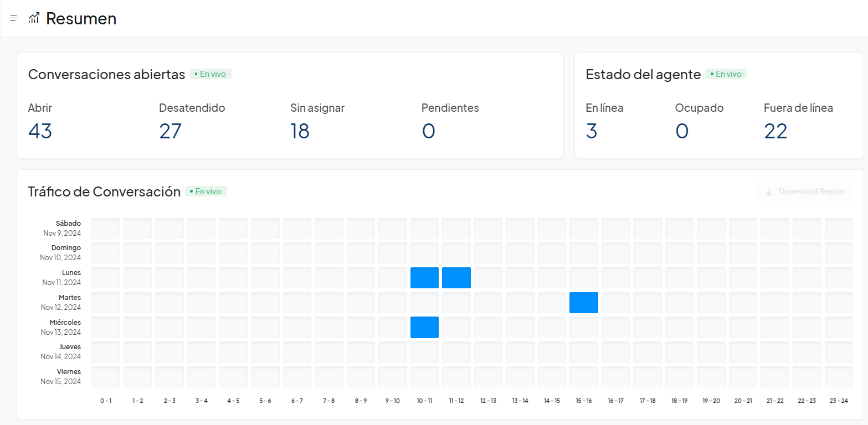868x425 pixels.
Task: Click the Resumen chart icon
Action: point(34,18)
